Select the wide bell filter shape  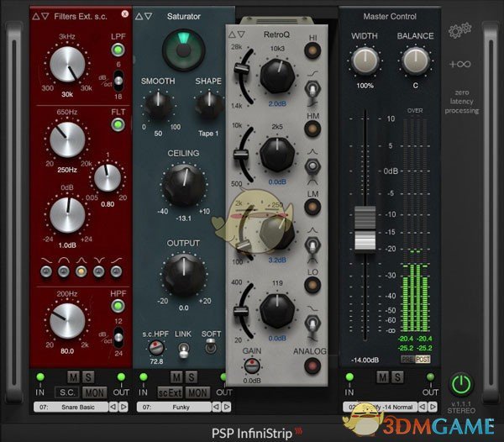point(63,272)
